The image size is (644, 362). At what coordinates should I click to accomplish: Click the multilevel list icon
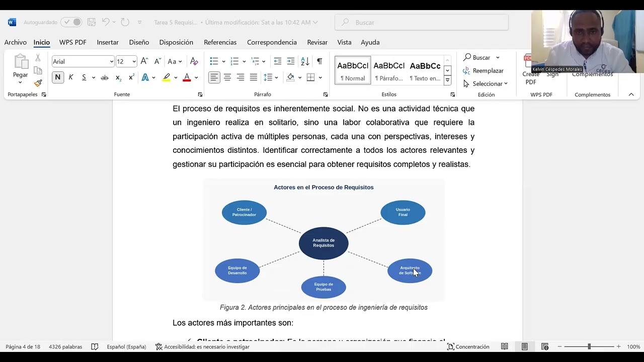[255, 61]
